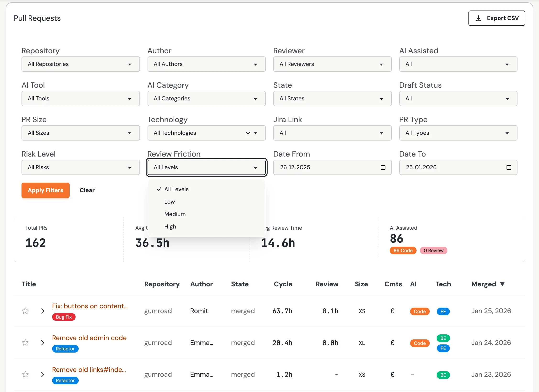This screenshot has height=392, width=539.
Task: Sort the table by Size column
Action: pos(361,284)
